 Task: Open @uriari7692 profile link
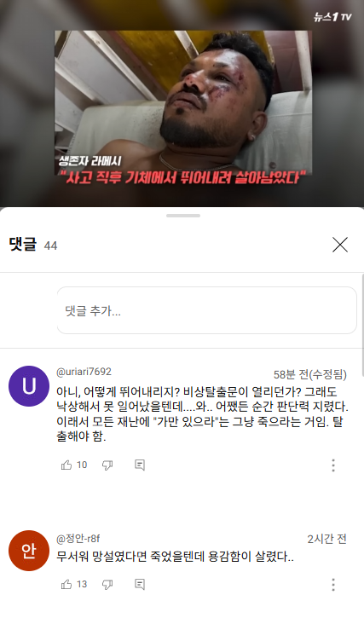[84, 372]
